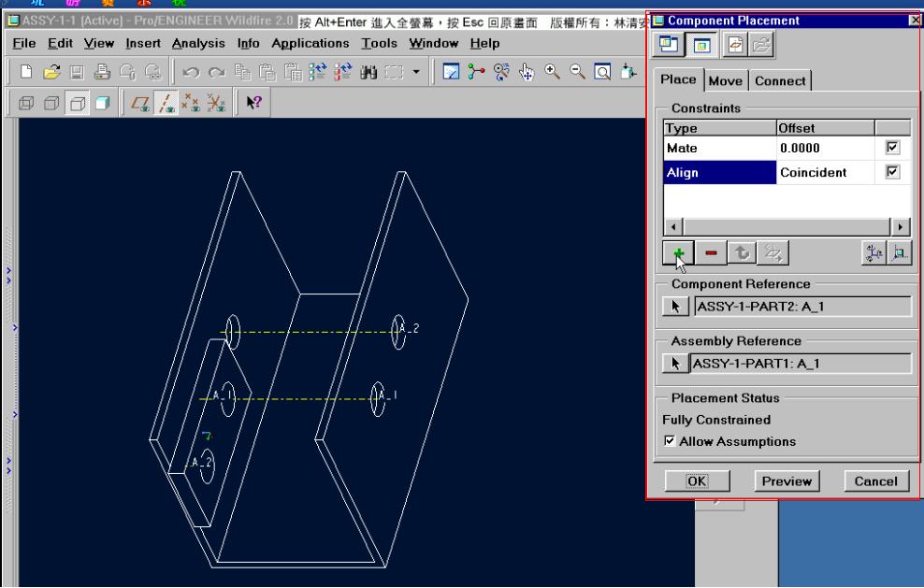Open the Insert menu

click(x=143, y=43)
